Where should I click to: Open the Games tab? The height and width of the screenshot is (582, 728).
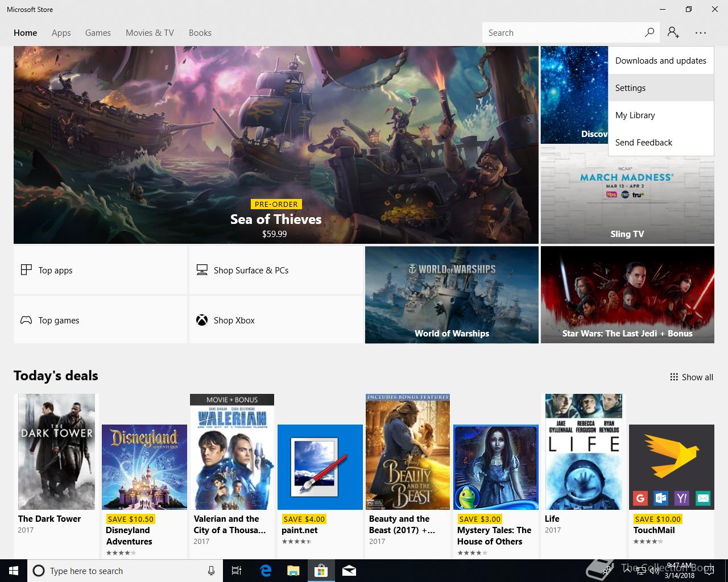tap(98, 33)
